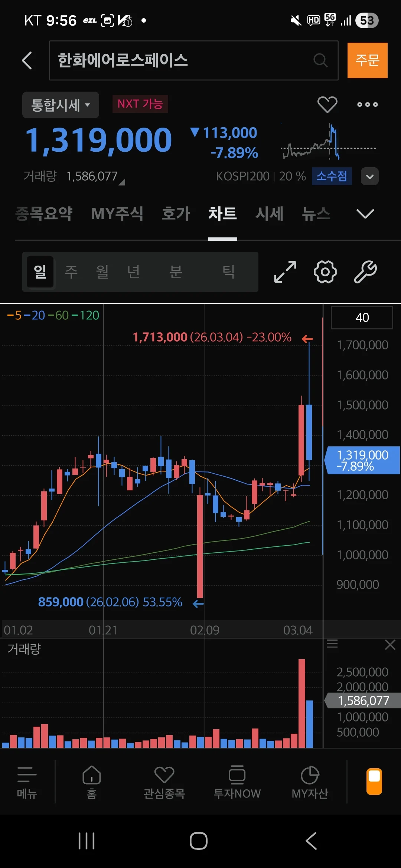401x868 pixels.
Task: Select the 년 yearly chart period
Action: point(134,272)
